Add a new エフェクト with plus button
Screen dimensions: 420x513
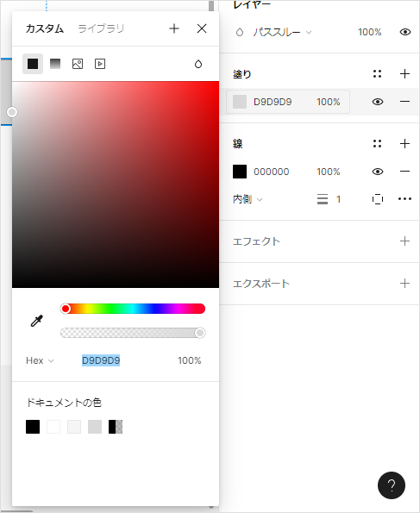pos(404,241)
